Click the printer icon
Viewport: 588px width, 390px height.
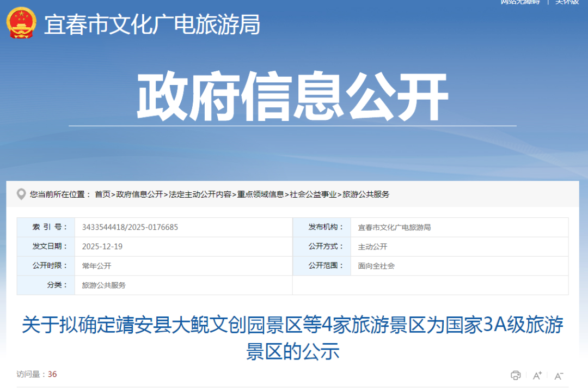(515, 375)
